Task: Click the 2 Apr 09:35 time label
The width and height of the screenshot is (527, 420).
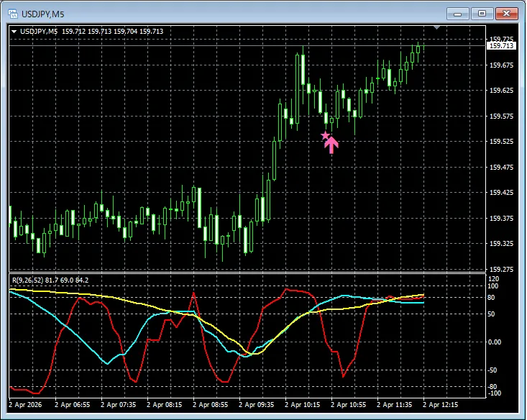Action: [x=257, y=404]
